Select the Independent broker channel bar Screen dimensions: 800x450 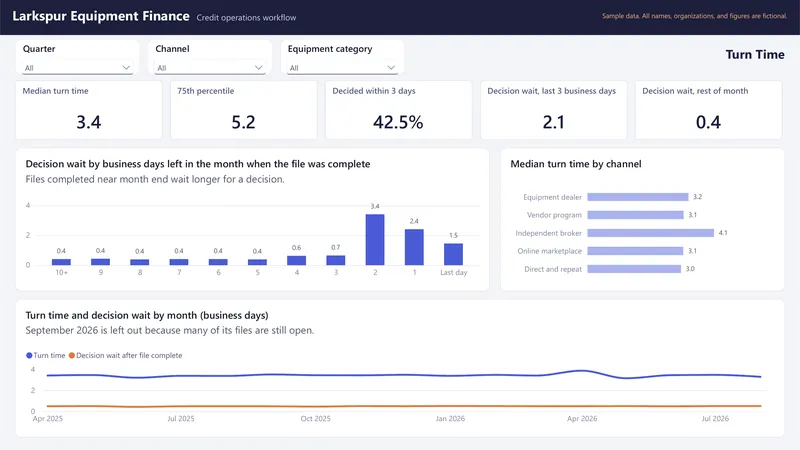(x=651, y=233)
